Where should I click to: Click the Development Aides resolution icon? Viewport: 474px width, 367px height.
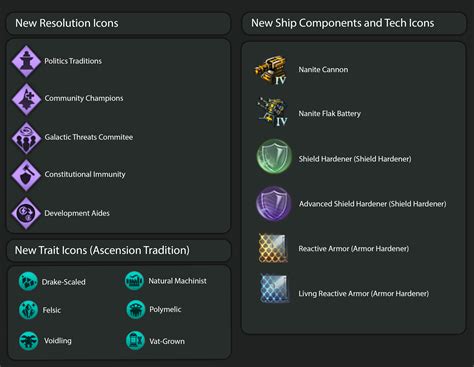[x=26, y=213]
